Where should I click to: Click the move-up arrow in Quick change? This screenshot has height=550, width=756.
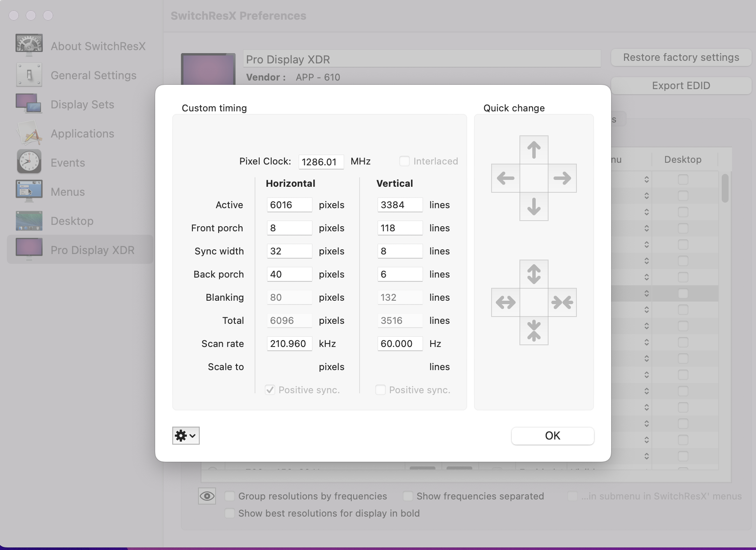534,150
